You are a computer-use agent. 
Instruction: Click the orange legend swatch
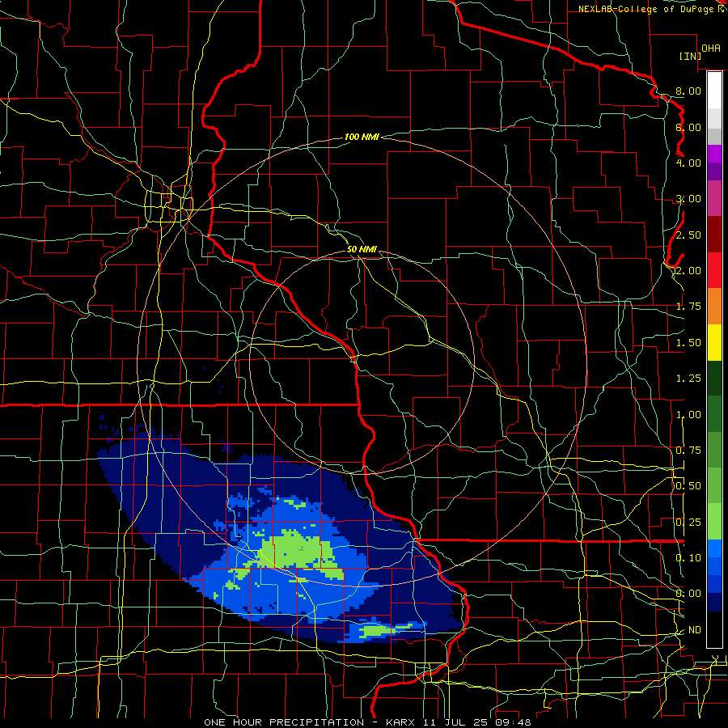pyautogui.click(x=714, y=307)
